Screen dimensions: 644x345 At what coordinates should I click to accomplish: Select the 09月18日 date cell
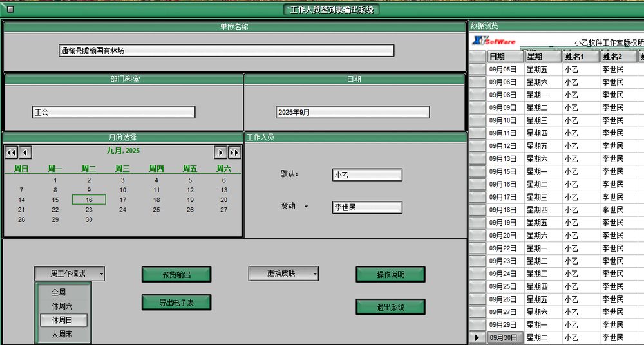click(505, 210)
